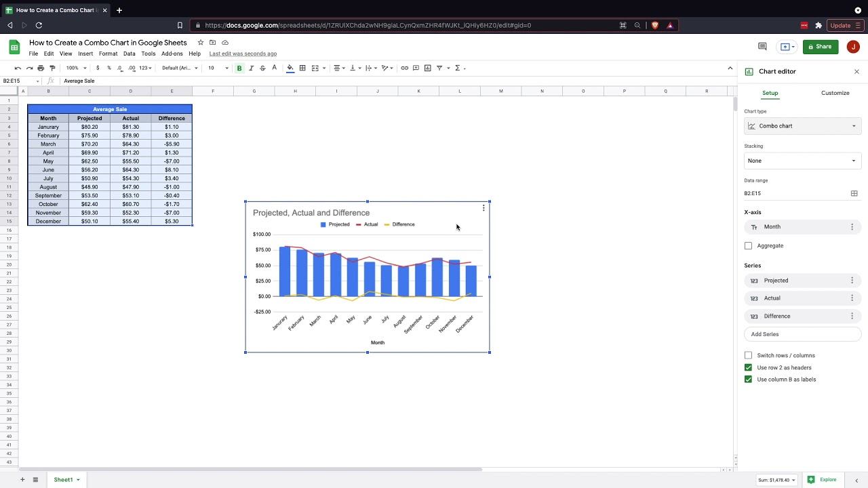
Task: Open the cell fill color picker
Action: (290, 68)
